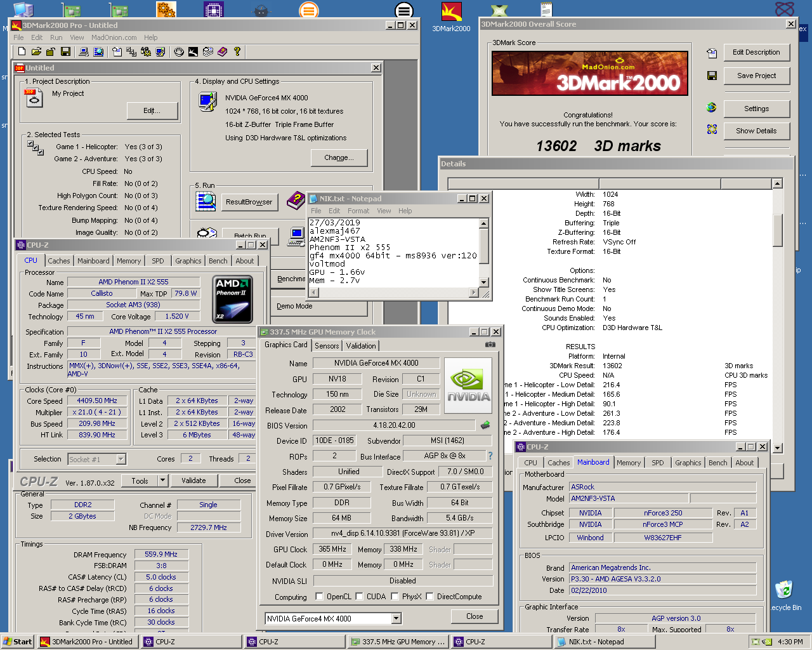
Task: Click the ResultBrowser button
Action: pyautogui.click(x=249, y=202)
